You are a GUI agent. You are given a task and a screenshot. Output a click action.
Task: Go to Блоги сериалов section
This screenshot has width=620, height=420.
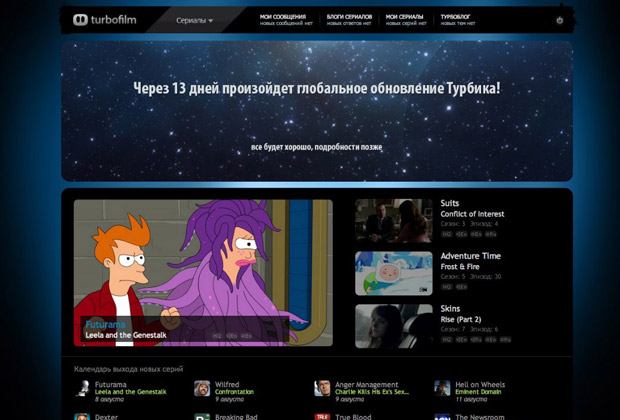(349, 17)
